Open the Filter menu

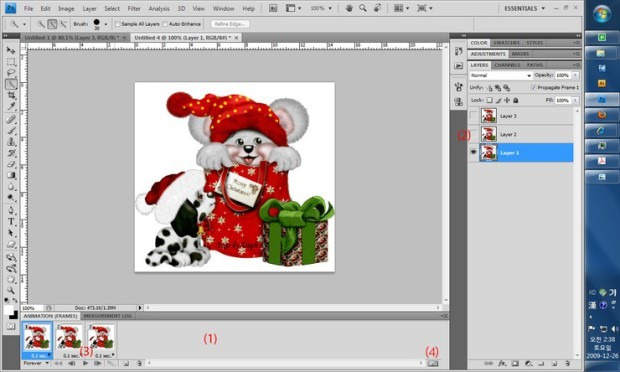click(x=134, y=8)
